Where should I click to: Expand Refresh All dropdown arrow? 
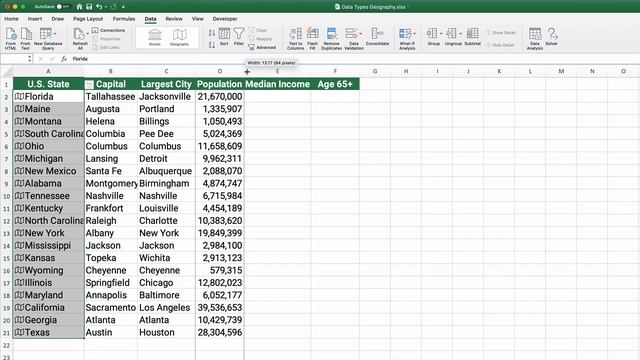pyautogui.click(x=87, y=33)
